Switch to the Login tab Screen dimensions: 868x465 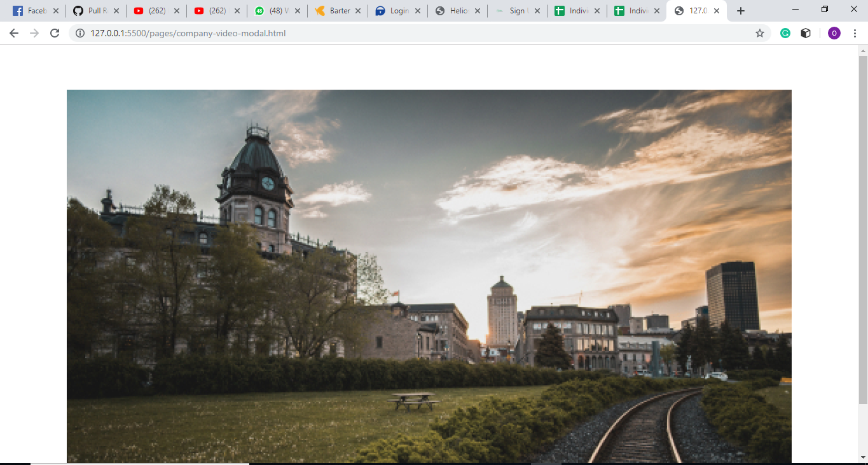tap(397, 11)
